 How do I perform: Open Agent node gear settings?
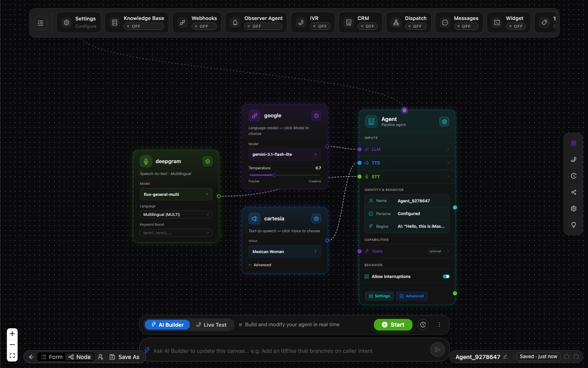coord(444,121)
